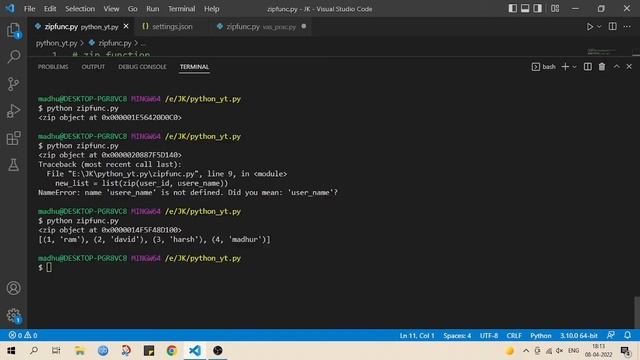Split the editor right
This screenshot has width=640, height=360.
click(613, 27)
